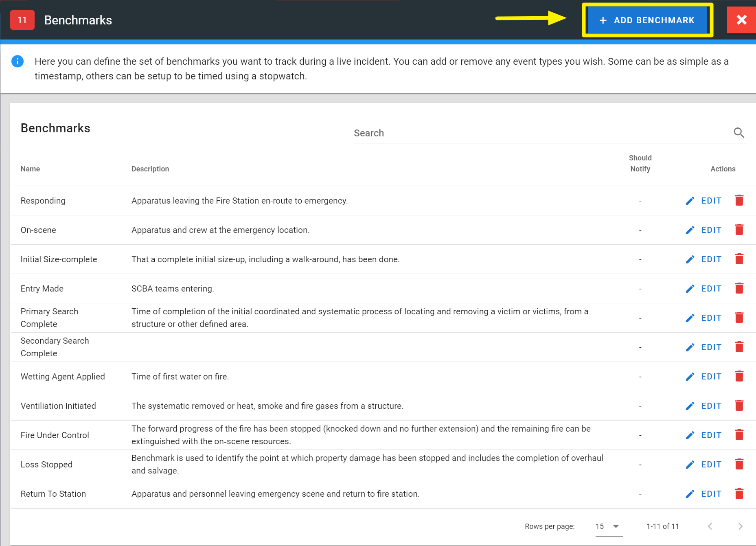
Task: Edit the Initial Size-complete benchmark
Action: [x=704, y=259]
